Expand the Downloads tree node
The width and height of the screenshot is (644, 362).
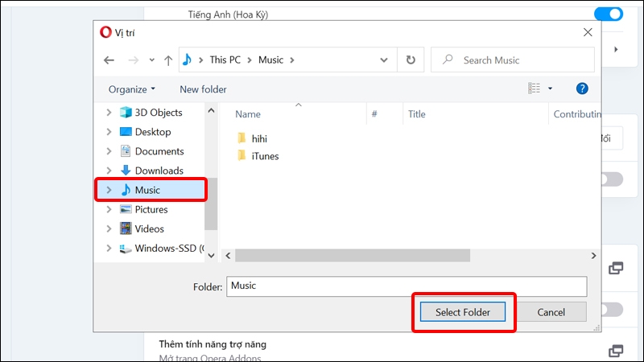point(109,171)
